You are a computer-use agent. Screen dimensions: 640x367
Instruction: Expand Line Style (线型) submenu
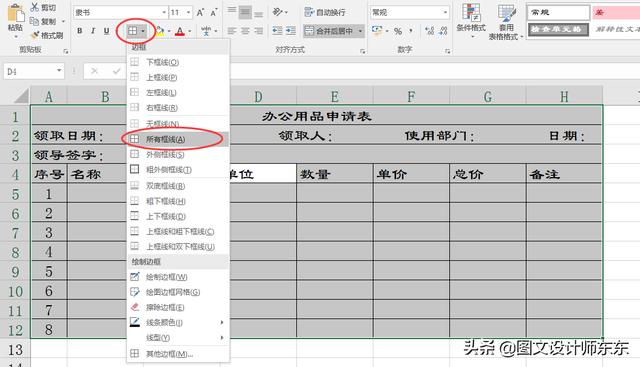(178, 338)
